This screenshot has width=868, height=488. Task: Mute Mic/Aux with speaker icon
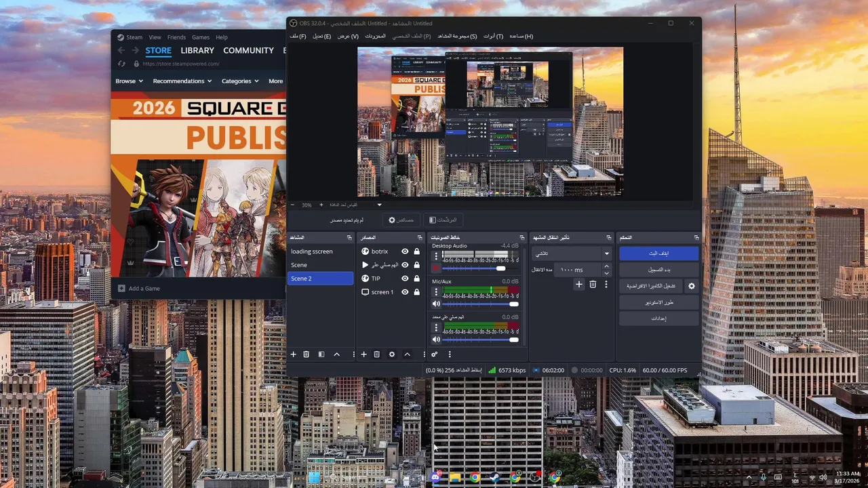click(436, 304)
